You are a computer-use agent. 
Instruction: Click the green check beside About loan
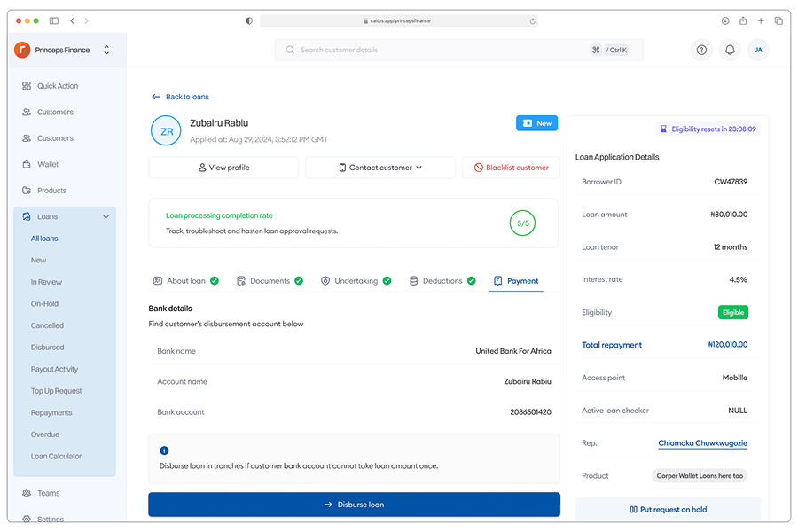pos(215,281)
